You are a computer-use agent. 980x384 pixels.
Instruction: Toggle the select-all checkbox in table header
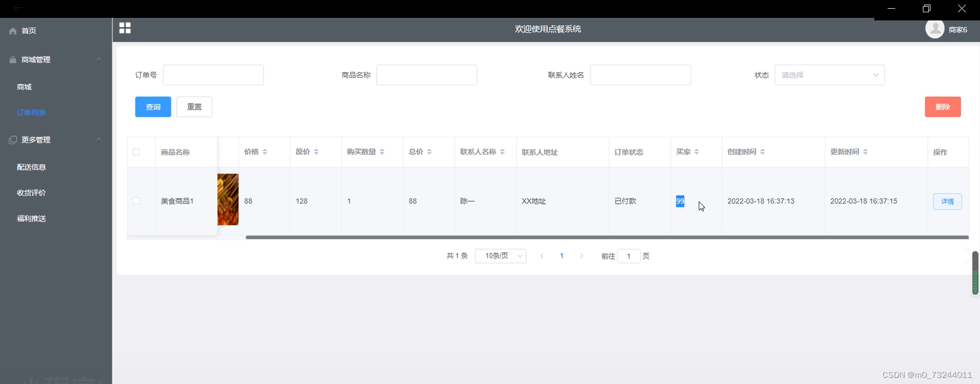click(136, 152)
